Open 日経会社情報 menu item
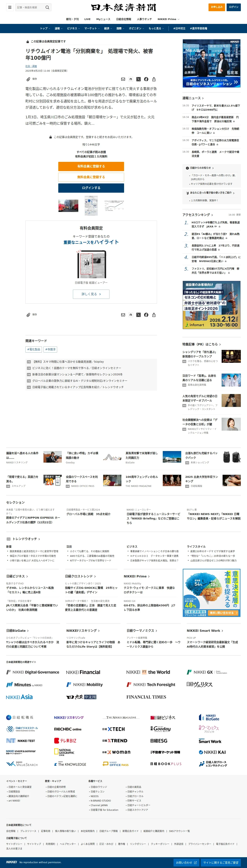Image resolution: width=247 pixels, height=868 pixels. click(123, 19)
